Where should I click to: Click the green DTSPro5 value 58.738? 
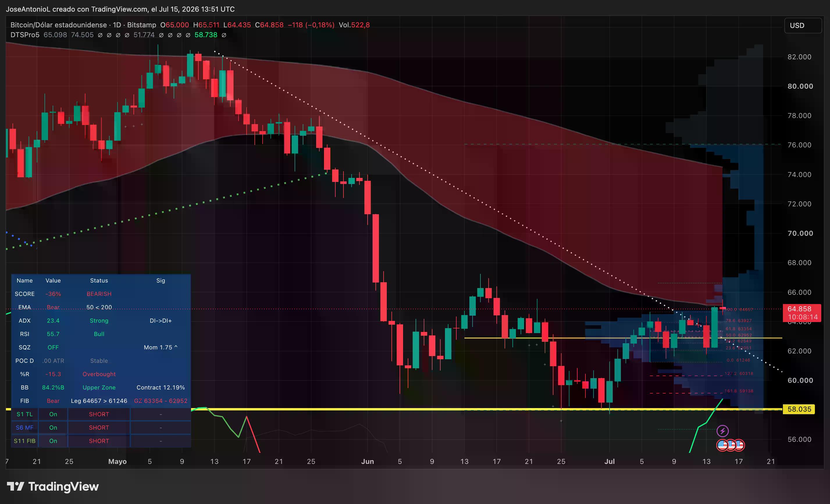(206, 35)
